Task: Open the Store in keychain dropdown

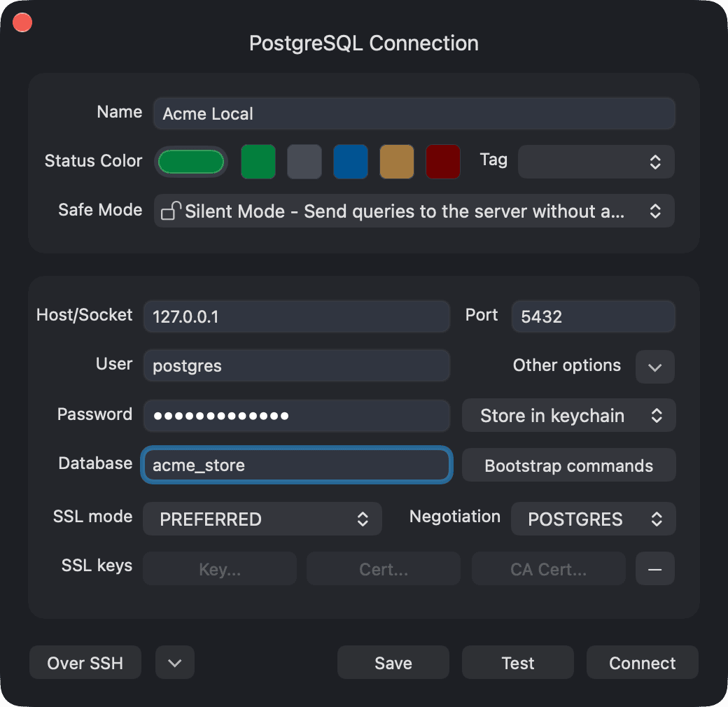Action: click(x=568, y=416)
